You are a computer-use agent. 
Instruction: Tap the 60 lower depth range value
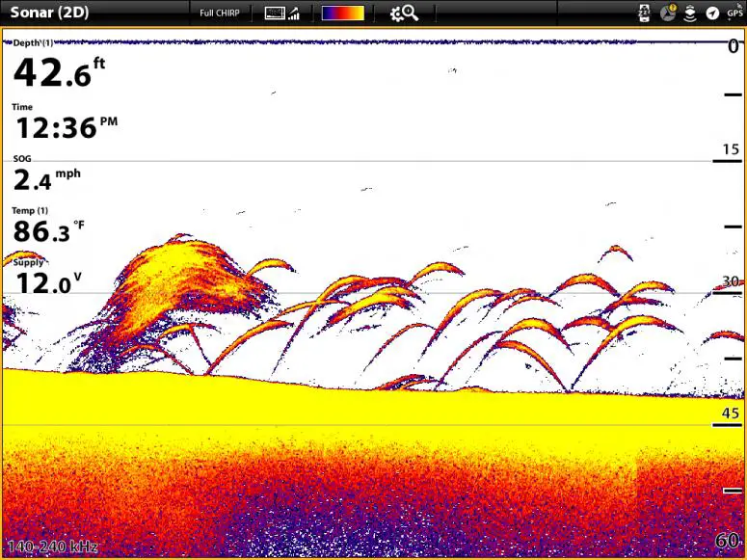pyautogui.click(x=728, y=541)
